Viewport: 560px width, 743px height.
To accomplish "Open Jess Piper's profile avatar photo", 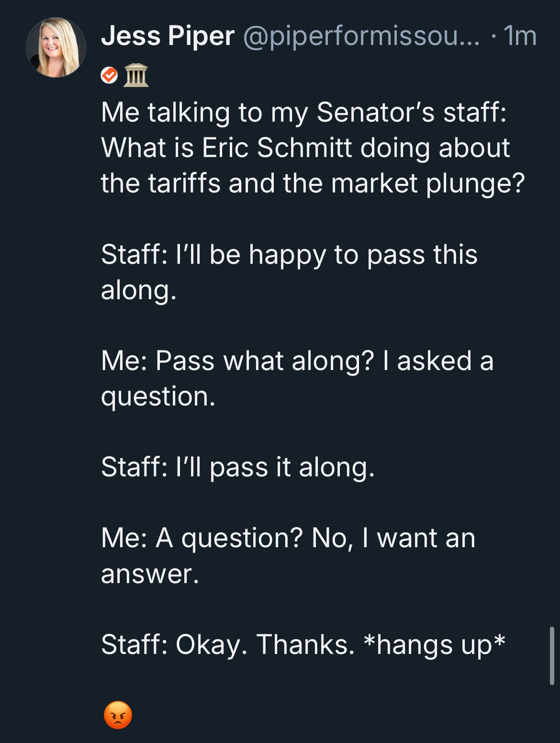I will pos(56,47).
